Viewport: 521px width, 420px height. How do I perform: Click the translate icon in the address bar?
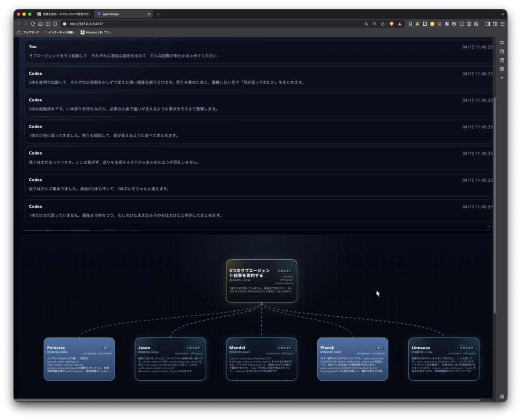(x=366, y=24)
